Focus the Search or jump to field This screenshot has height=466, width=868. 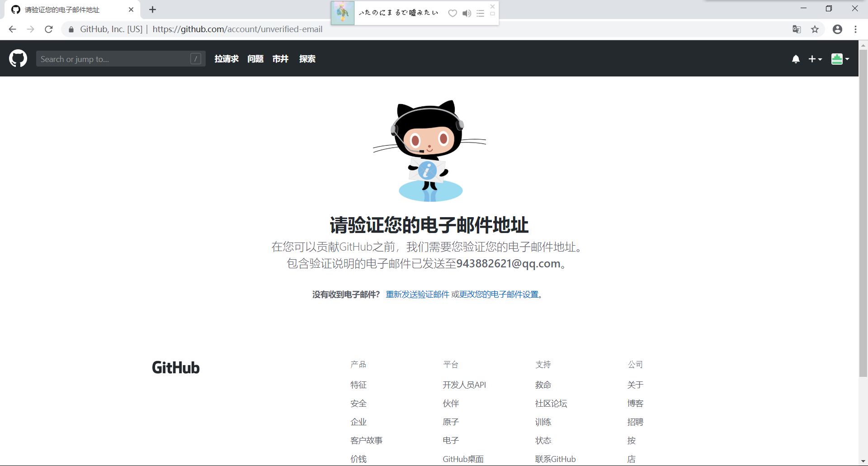(x=121, y=59)
